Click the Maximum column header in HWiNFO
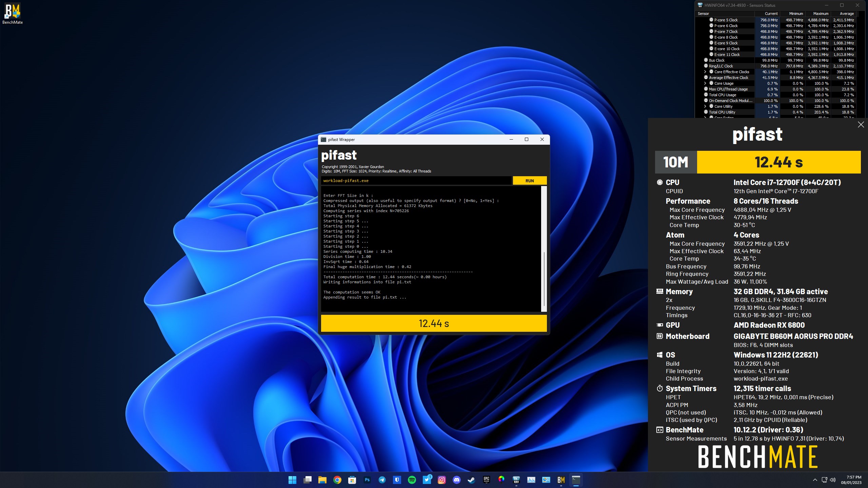Image resolution: width=868 pixels, height=488 pixels. 818,14
